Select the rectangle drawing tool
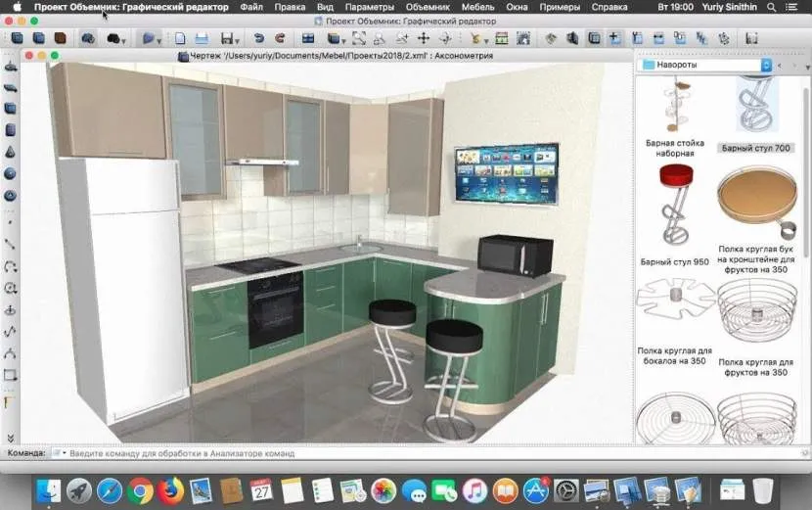812x510 pixels. (10, 374)
